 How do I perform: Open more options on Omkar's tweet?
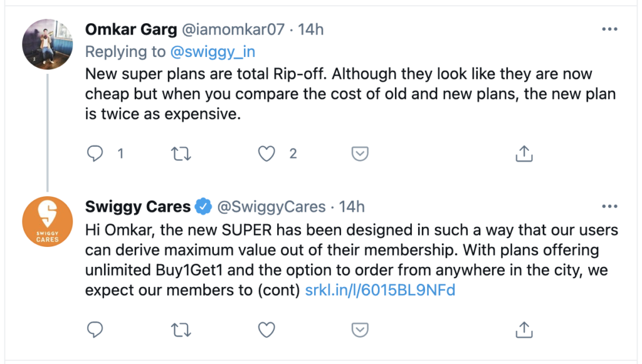(x=609, y=29)
